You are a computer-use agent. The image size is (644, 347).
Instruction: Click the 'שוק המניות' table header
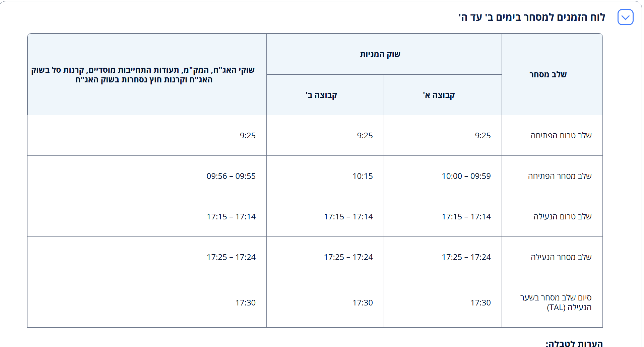(380, 54)
